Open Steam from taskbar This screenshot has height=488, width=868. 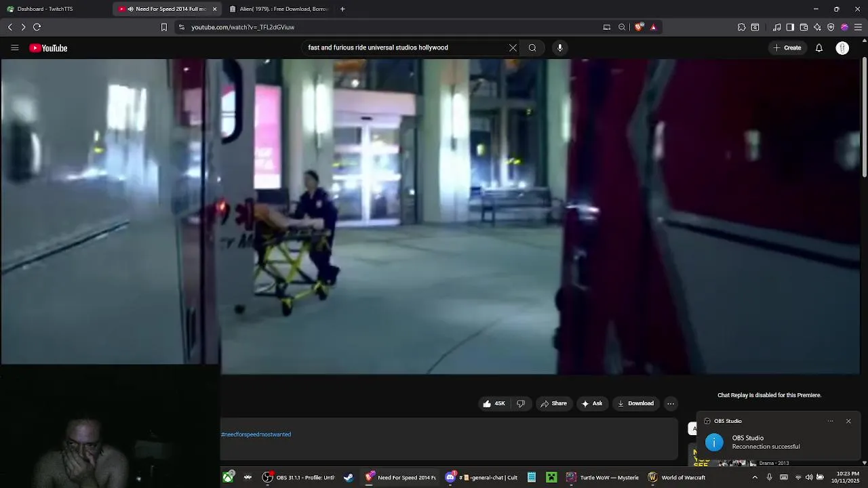pos(349,477)
